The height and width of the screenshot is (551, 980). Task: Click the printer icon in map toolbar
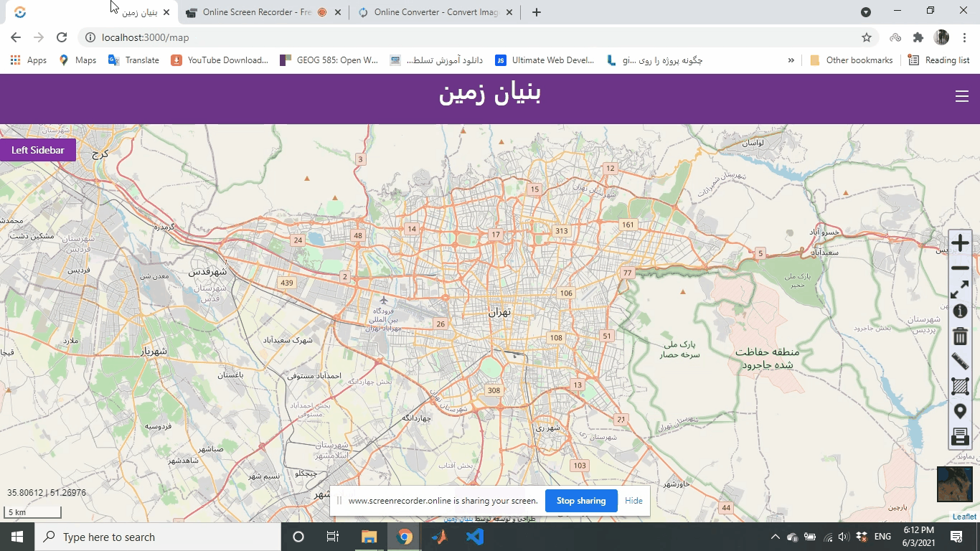960,436
